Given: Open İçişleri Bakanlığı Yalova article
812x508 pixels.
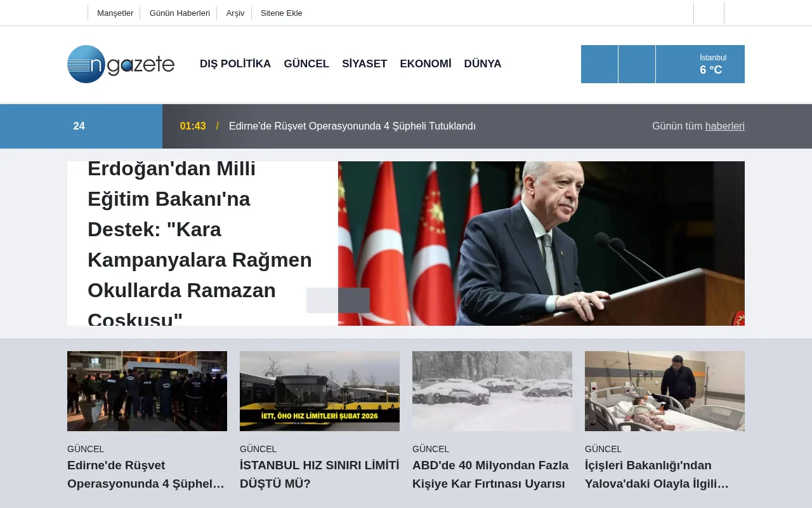Looking at the screenshot, I should tap(657, 474).
